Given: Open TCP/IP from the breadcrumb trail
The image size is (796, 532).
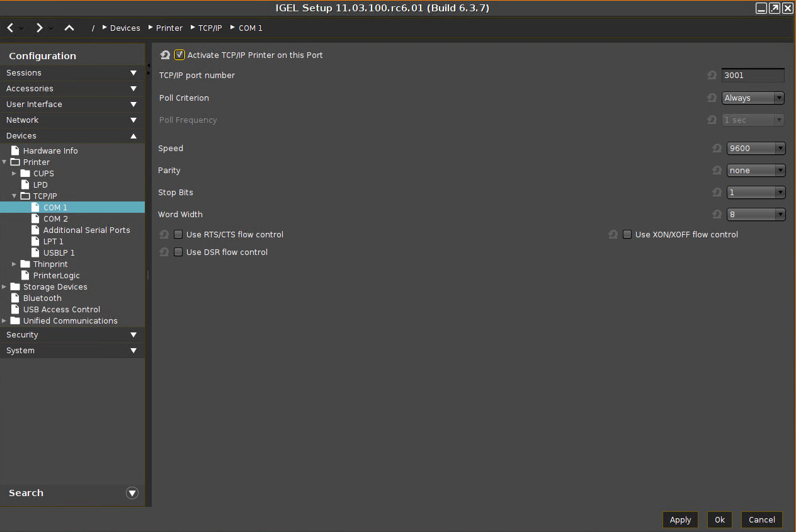Looking at the screenshot, I should 211,28.
